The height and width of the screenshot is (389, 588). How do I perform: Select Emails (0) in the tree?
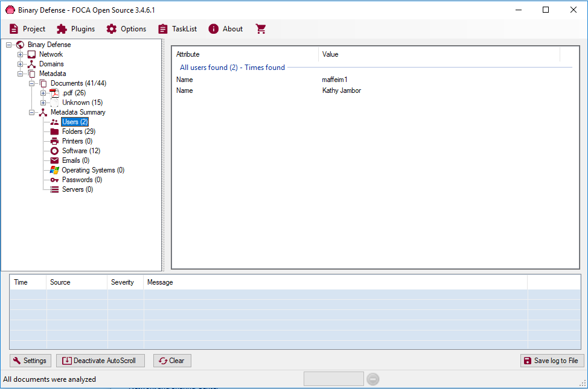(75, 160)
